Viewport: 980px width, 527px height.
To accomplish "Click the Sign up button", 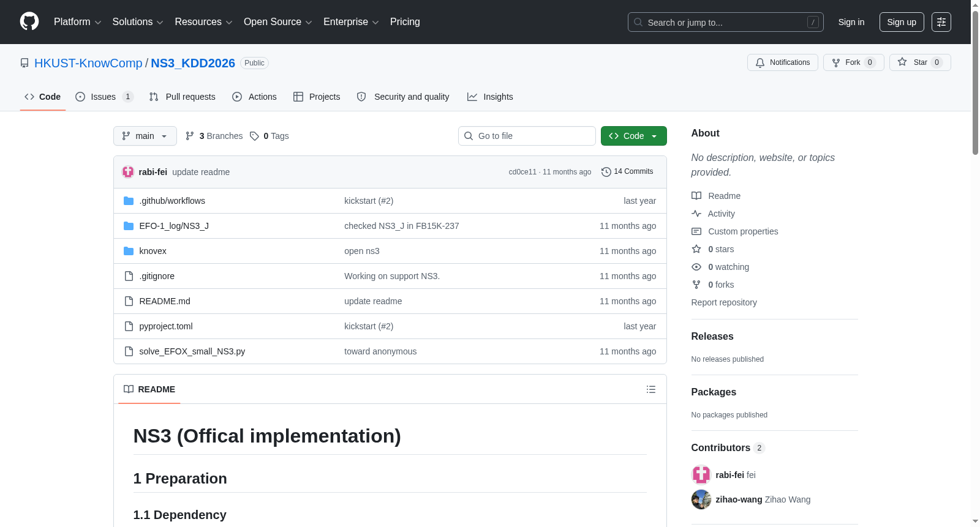I will [902, 22].
